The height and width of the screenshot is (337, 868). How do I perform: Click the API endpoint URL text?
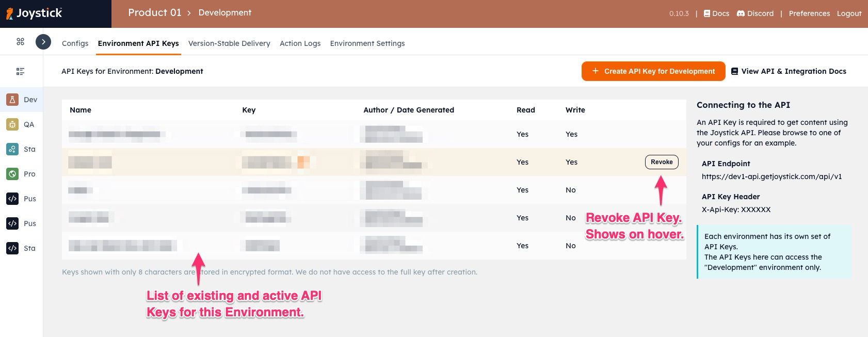771,176
